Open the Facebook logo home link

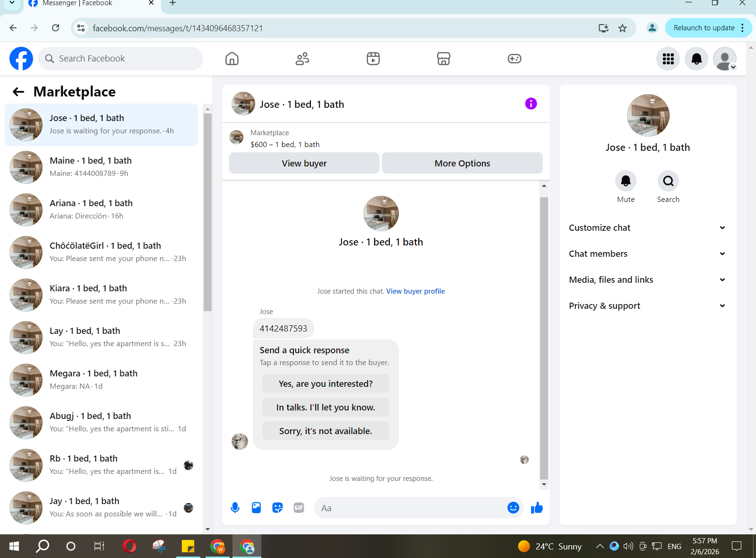click(21, 59)
